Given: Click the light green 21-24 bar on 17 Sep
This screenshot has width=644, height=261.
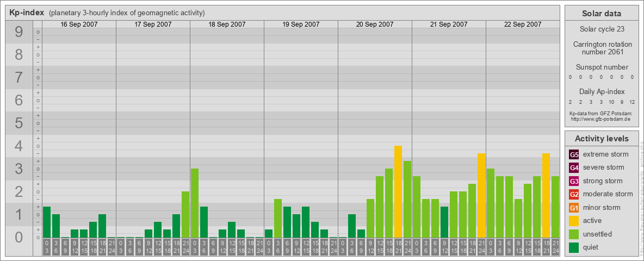Looking at the screenshot, I should tap(185, 215).
